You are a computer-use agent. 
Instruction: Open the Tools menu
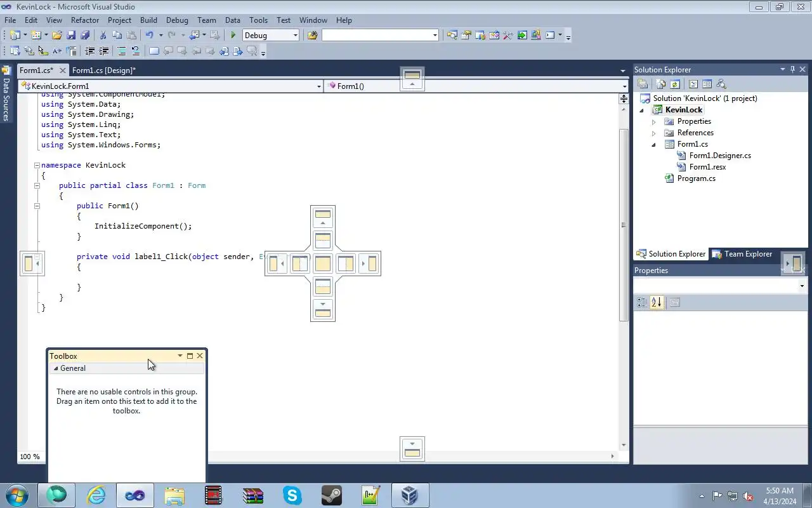pos(258,20)
